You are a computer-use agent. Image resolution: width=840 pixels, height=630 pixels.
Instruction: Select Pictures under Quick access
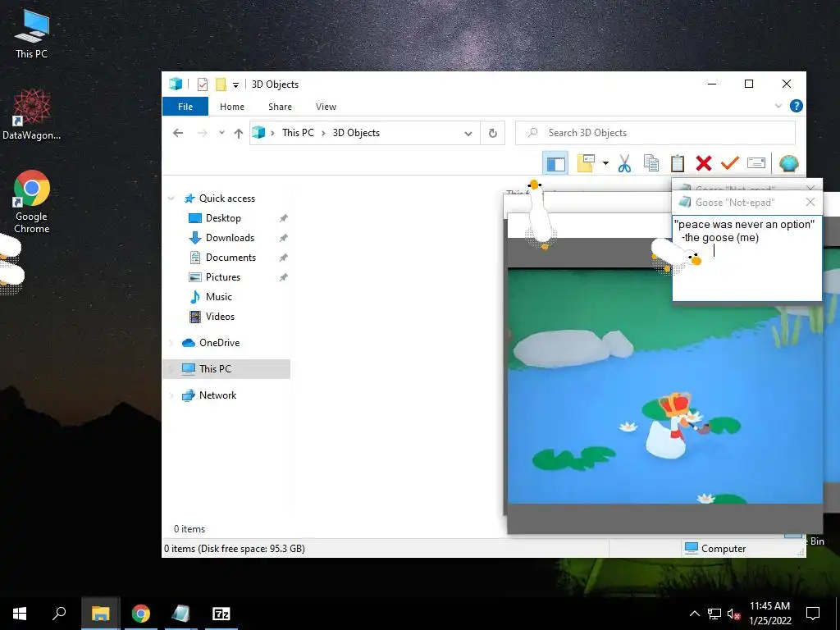click(223, 277)
